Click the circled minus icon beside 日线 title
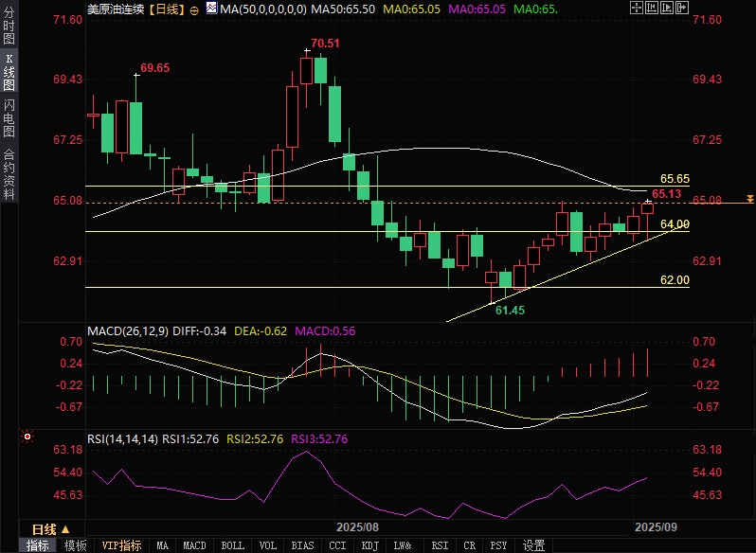This screenshot has height=553, width=756. 194,10
